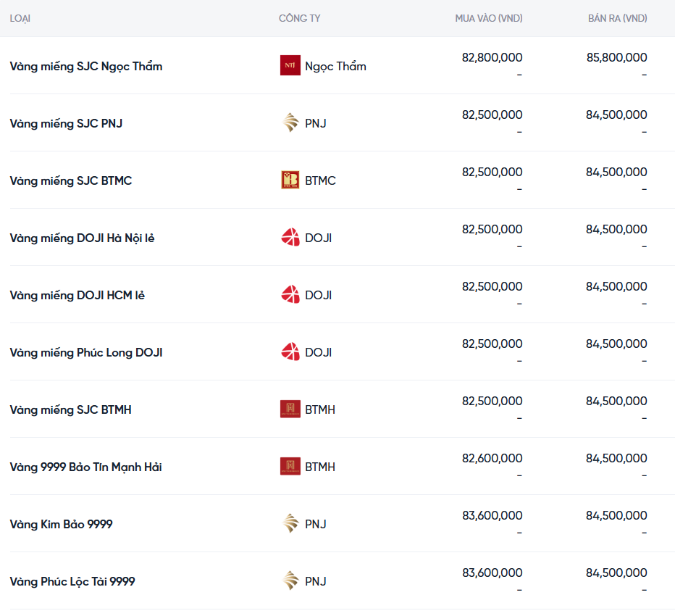
Task: Select Vàng miếng SJC PNJ row title
Action: click(66, 124)
